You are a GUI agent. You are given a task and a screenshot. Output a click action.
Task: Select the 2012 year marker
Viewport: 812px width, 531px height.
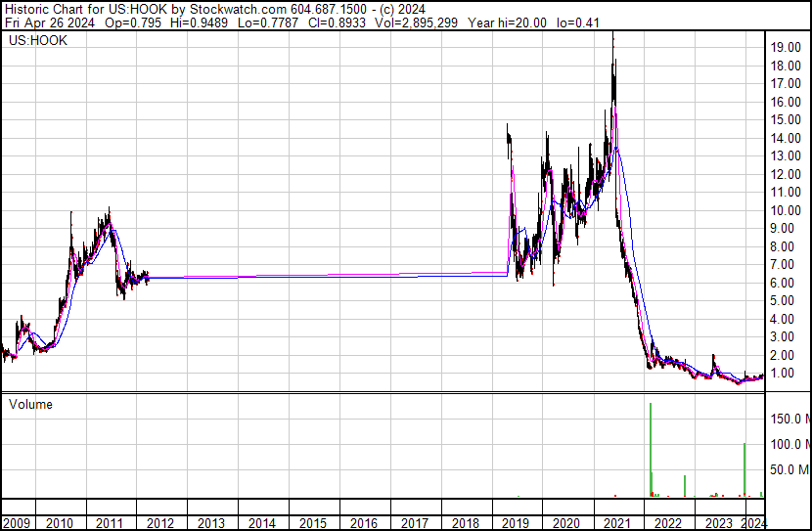(158, 523)
